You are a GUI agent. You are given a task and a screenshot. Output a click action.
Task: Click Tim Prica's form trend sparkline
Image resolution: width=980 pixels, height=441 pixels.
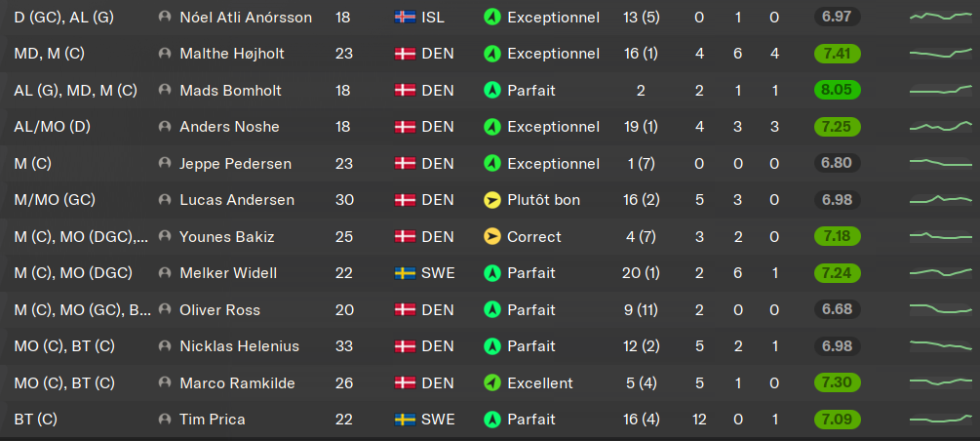click(x=941, y=420)
